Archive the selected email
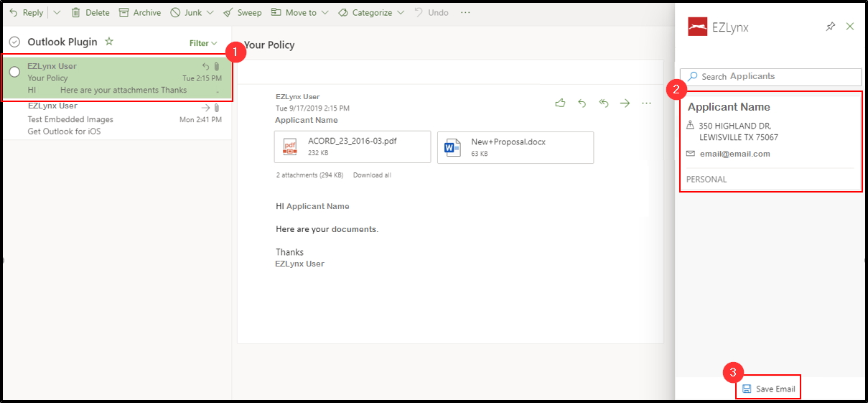Viewport: 868px width, 403px height. (140, 12)
